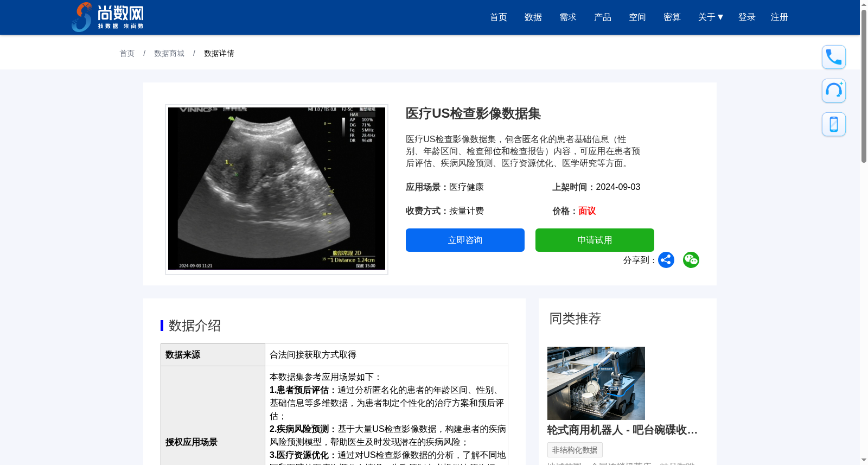868x465 pixels.
Task: Open the 数据 navigation item
Action: 533,17
